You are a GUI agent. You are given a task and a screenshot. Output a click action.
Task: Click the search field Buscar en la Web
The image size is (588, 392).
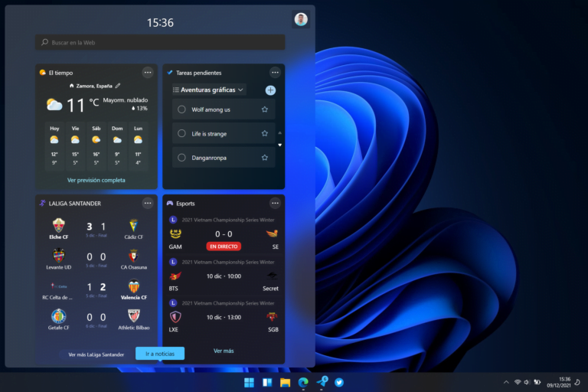tap(160, 42)
